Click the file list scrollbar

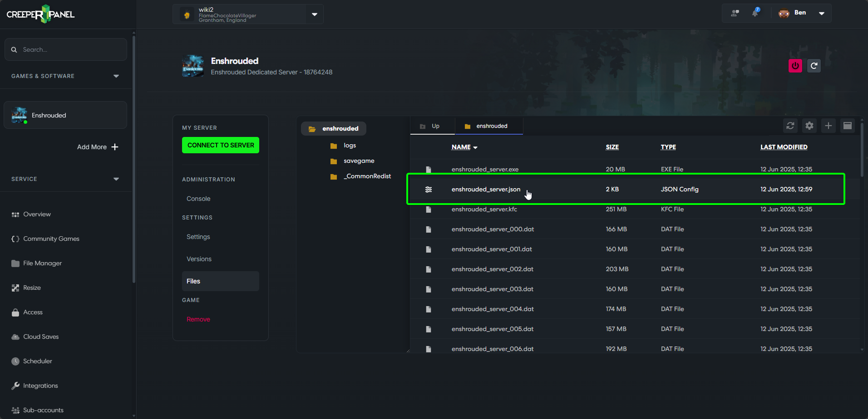pyautogui.click(x=862, y=150)
